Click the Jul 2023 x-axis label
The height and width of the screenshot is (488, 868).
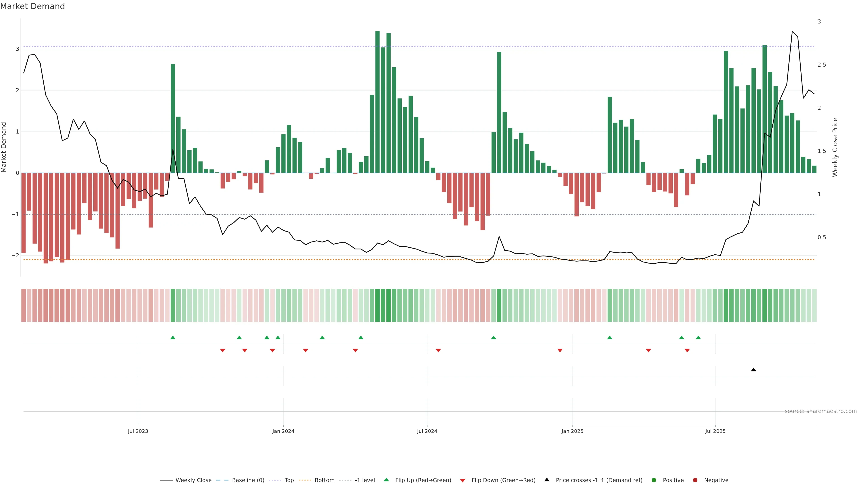click(x=138, y=431)
